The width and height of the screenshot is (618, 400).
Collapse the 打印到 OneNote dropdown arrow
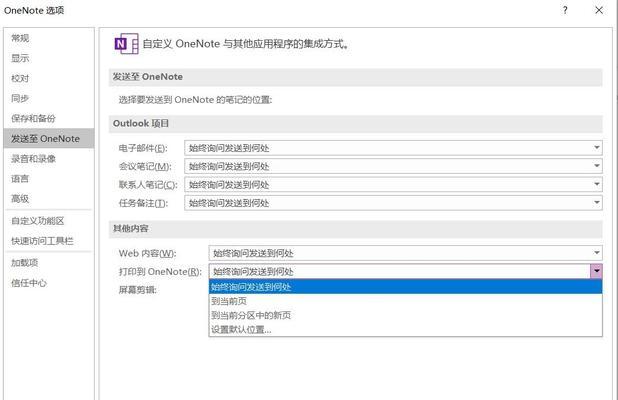tap(596, 271)
